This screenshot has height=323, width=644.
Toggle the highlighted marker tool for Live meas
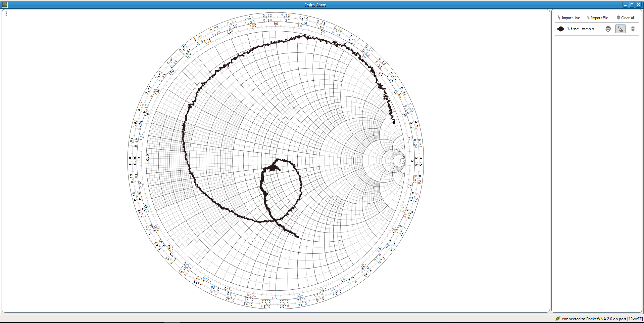tap(620, 29)
